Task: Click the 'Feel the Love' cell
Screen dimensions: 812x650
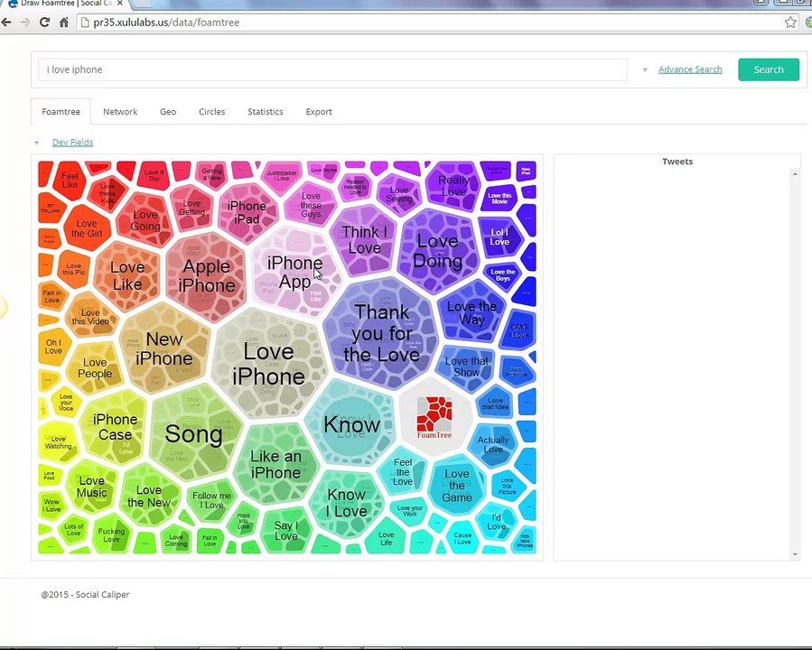Action: 402,471
